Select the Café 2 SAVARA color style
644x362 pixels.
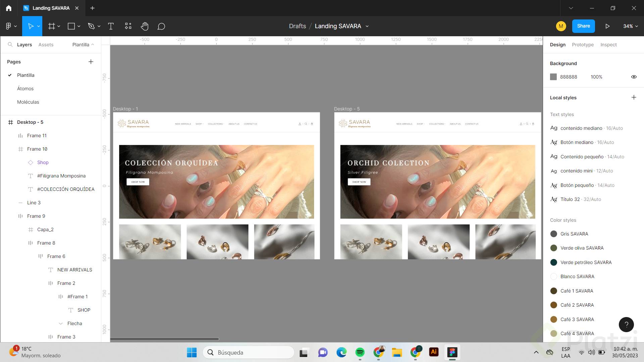tap(572, 305)
